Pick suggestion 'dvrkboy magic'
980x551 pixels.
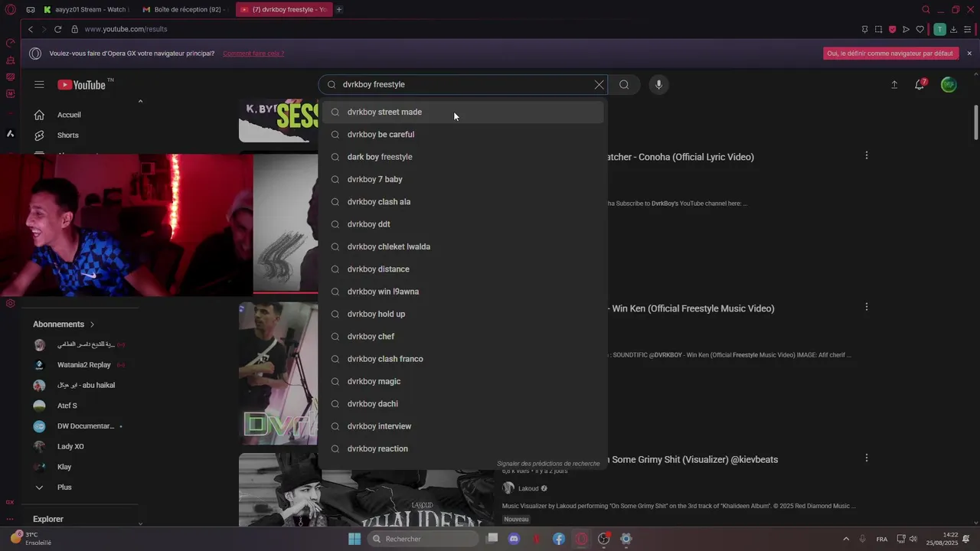tap(463, 381)
